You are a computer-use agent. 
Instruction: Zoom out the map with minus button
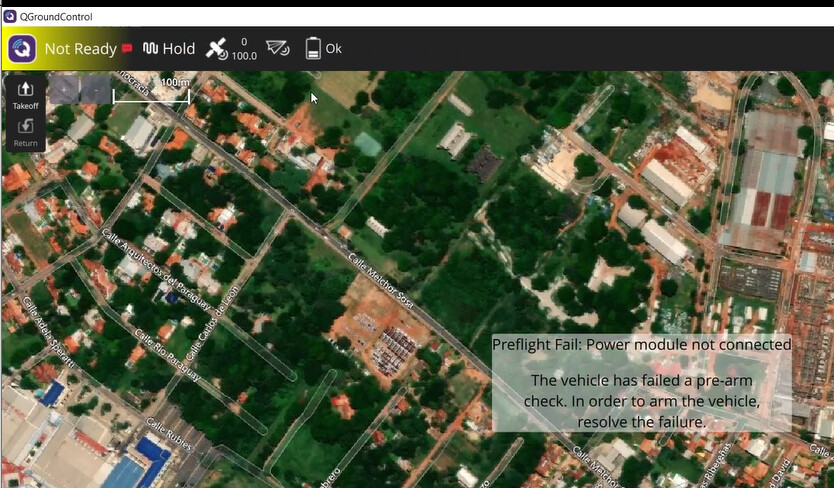tap(96, 90)
